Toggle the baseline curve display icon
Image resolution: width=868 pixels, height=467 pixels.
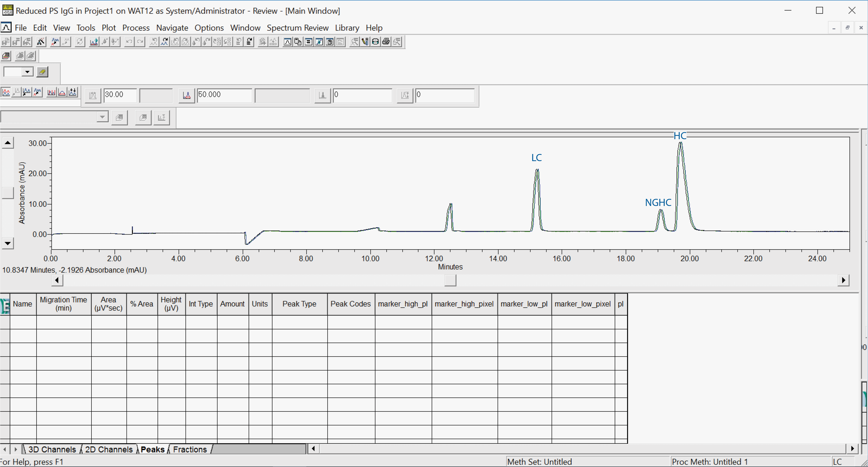click(62, 92)
